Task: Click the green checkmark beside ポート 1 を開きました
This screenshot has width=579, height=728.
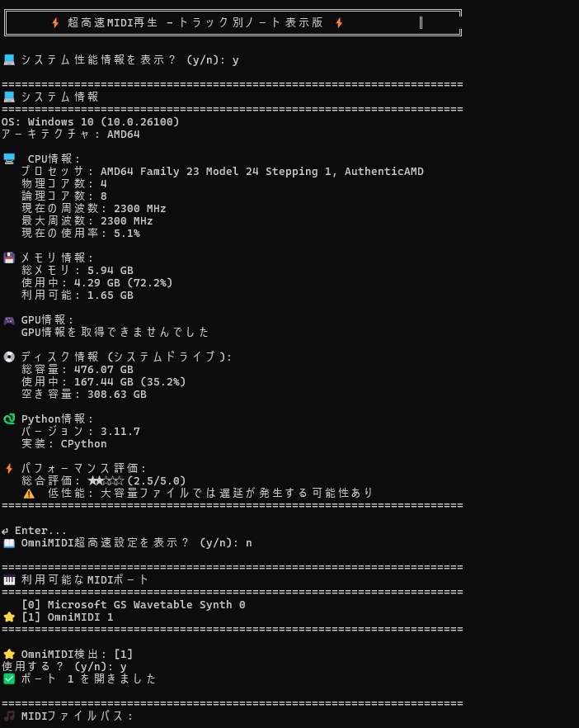Action: point(9,678)
